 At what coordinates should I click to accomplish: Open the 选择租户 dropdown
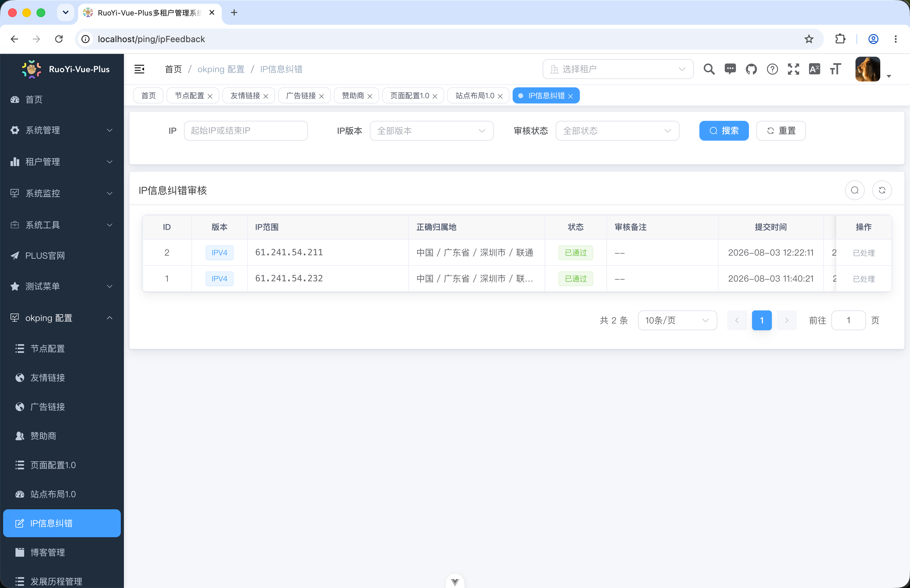[x=618, y=69]
